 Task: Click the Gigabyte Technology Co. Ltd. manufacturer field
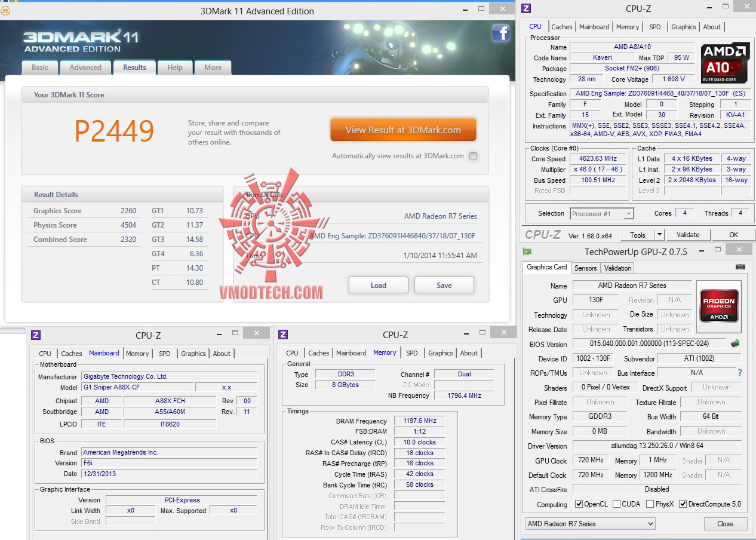170,376
